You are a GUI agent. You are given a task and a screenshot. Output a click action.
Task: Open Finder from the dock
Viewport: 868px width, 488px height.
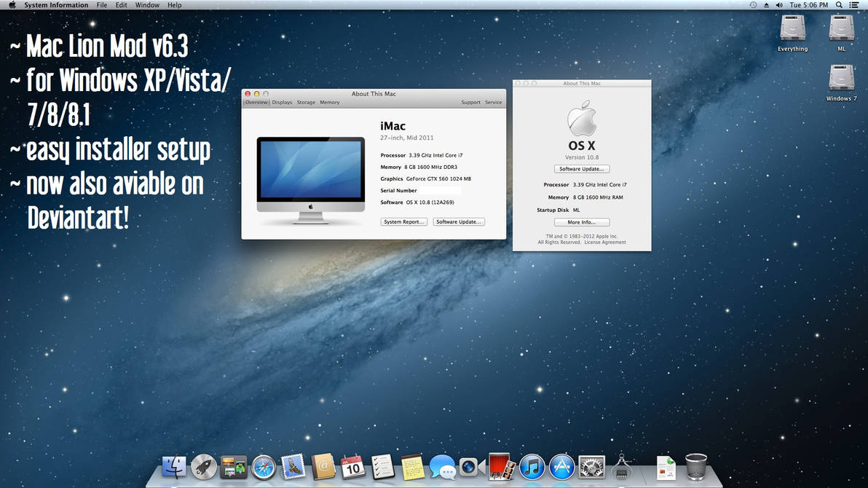[174, 467]
